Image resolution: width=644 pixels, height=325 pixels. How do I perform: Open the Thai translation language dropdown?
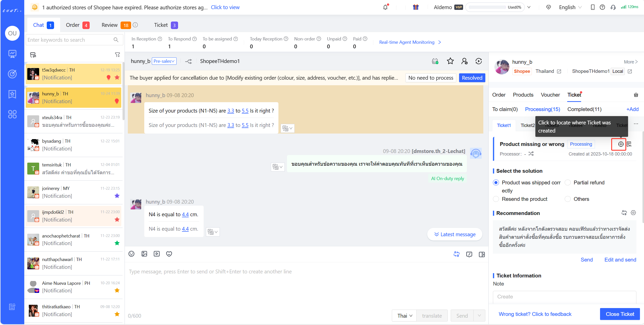pyautogui.click(x=404, y=316)
